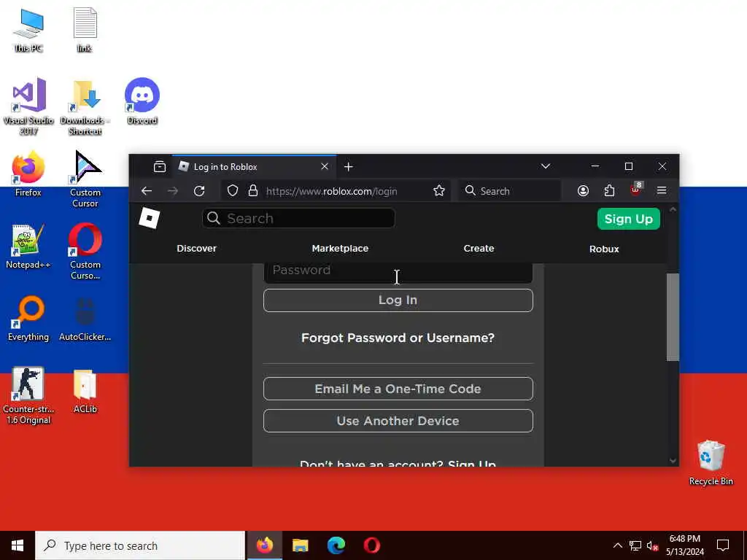Bookmark this page with star icon
This screenshot has height=560, width=747.
coord(438,191)
